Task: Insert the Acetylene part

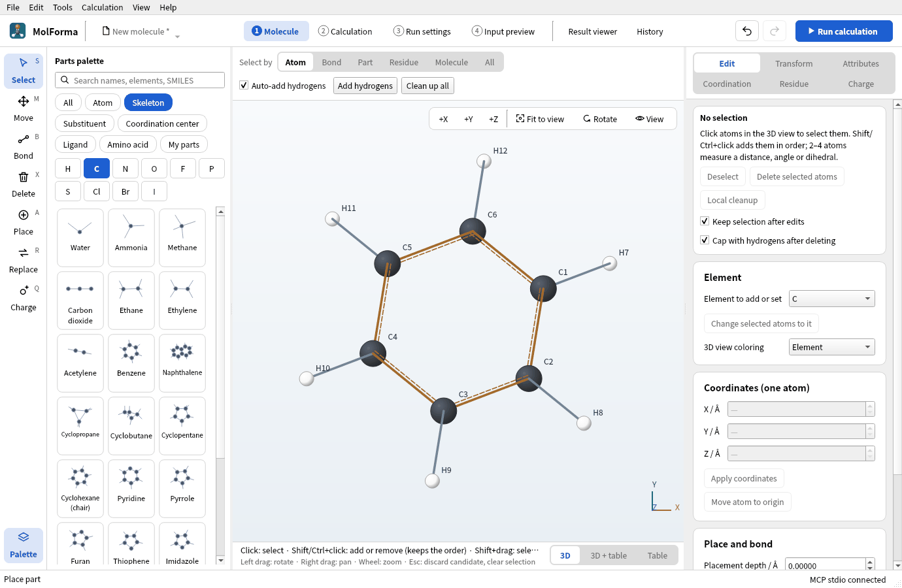Action: [80, 363]
